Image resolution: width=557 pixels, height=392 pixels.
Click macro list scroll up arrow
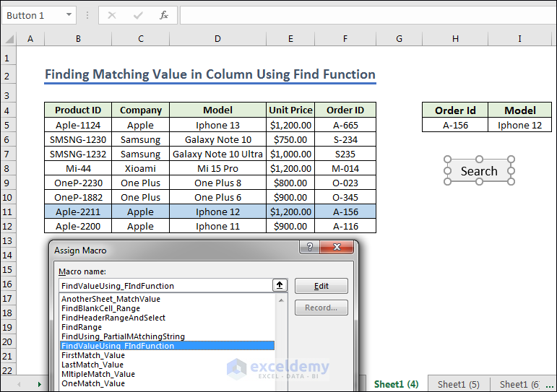point(281,300)
